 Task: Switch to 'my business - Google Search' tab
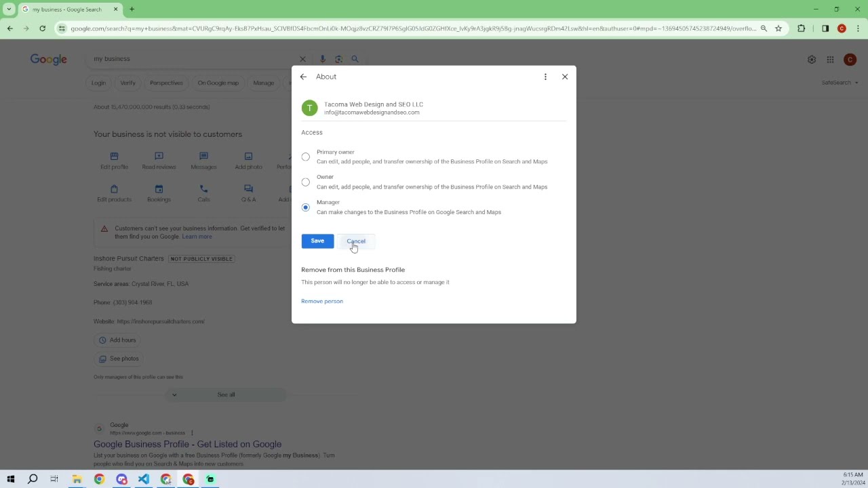click(x=68, y=9)
